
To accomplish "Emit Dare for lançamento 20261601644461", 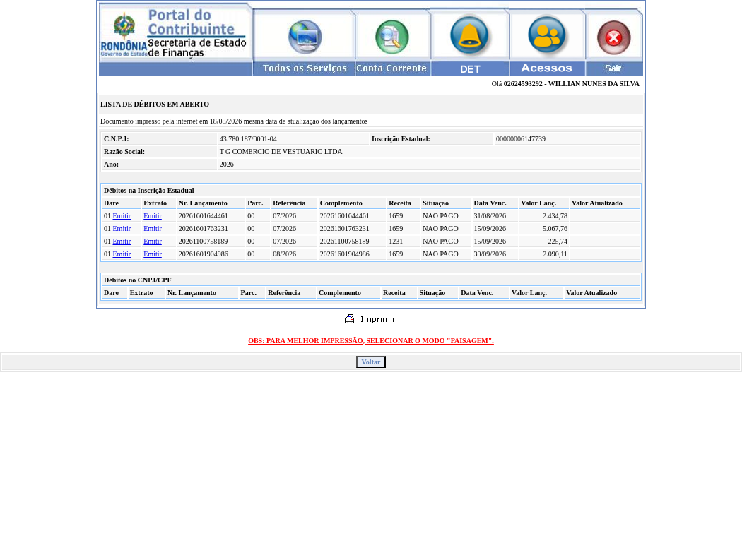I will tap(122, 215).
